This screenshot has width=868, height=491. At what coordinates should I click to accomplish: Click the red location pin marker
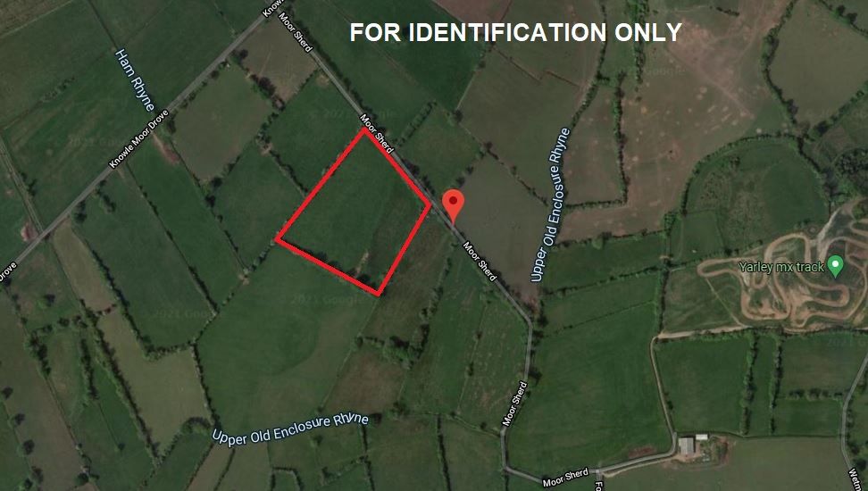click(454, 206)
